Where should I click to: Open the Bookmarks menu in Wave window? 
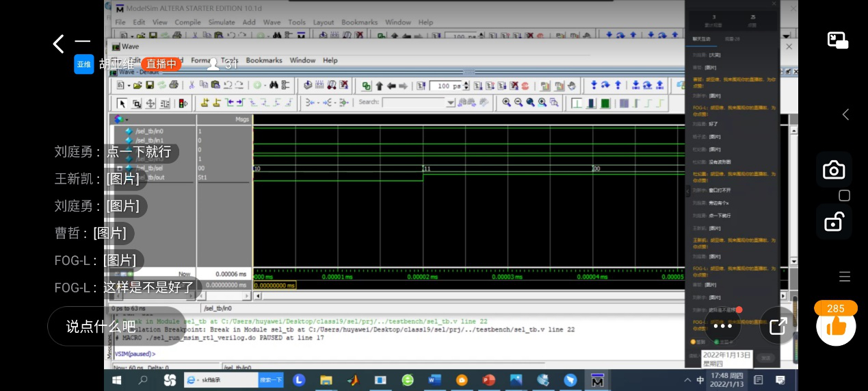click(x=263, y=60)
